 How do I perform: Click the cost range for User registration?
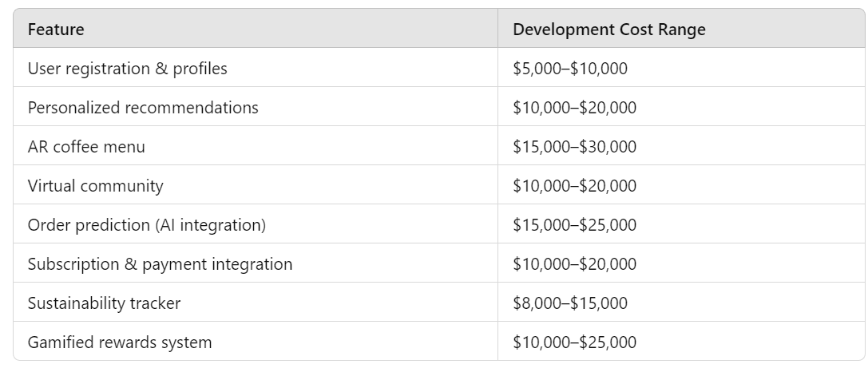[570, 69]
